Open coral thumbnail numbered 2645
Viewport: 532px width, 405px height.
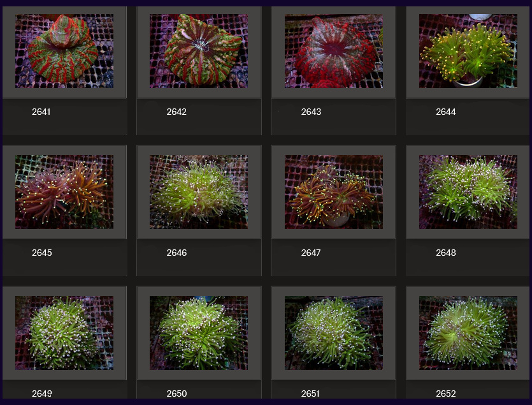pyautogui.click(x=64, y=192)
